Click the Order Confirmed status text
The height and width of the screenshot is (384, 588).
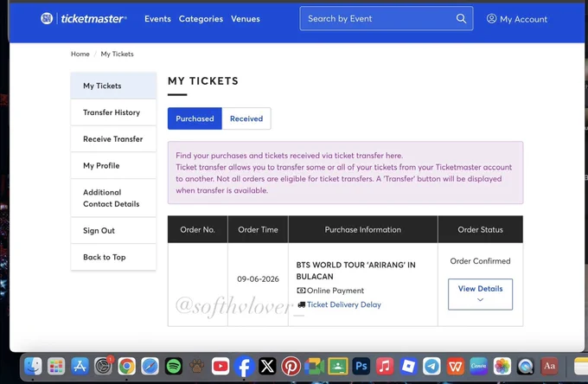pos(480,261)
